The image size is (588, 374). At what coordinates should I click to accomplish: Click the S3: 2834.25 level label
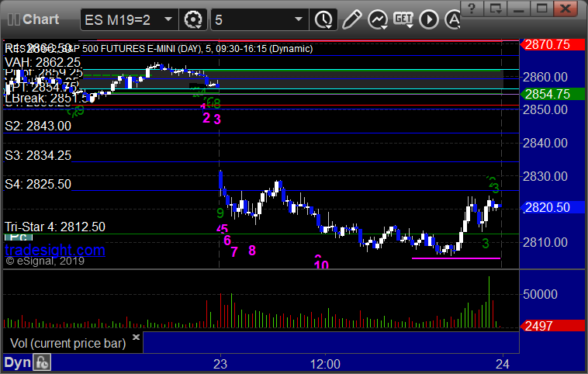(38, 155)
